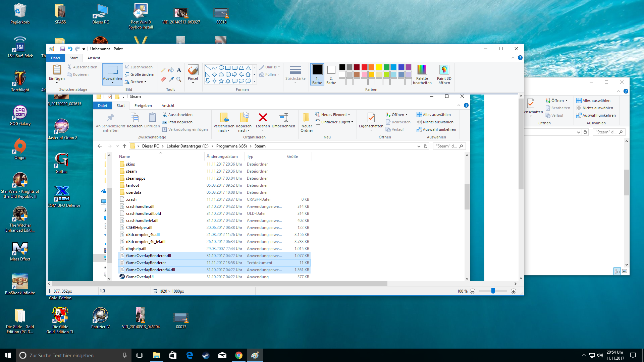The width and height of the screenshot is (644, 362).
Task: Select the Pencil tool in Paint
Action: [x=163, y=70]
